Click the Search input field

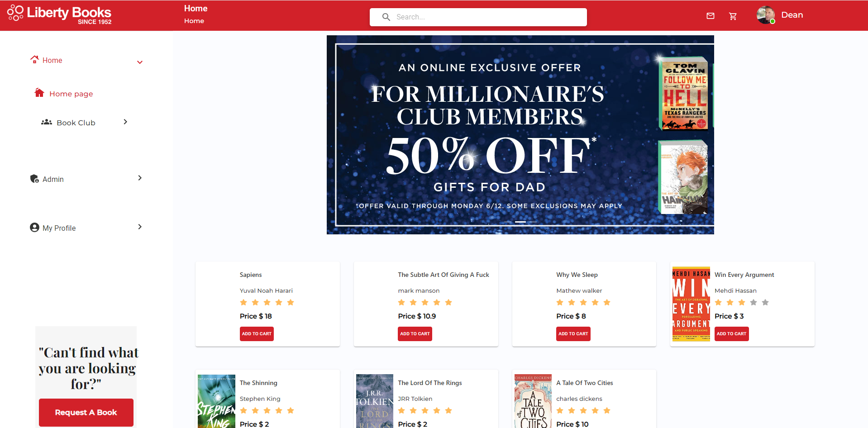(x=478, y=17)
